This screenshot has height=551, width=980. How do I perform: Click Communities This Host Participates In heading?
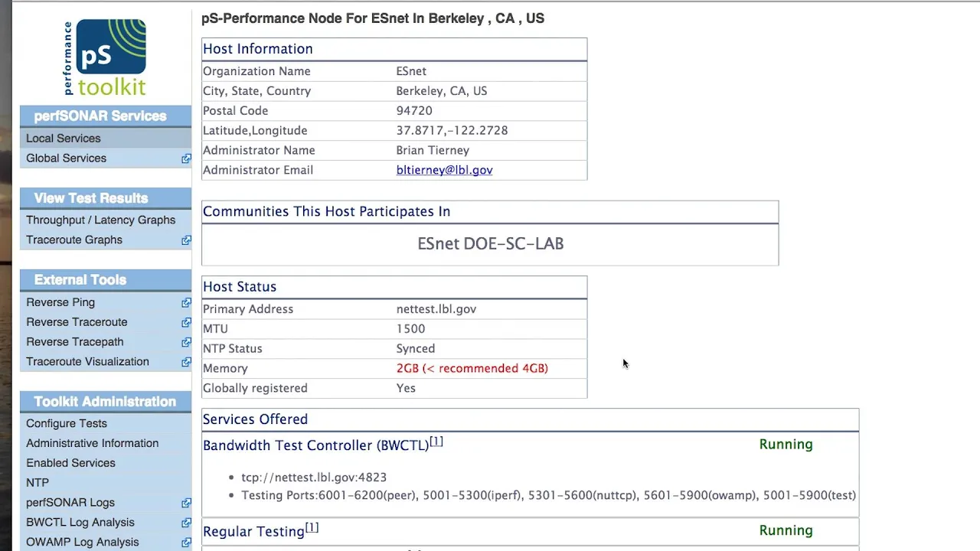(x=326, y=212)
